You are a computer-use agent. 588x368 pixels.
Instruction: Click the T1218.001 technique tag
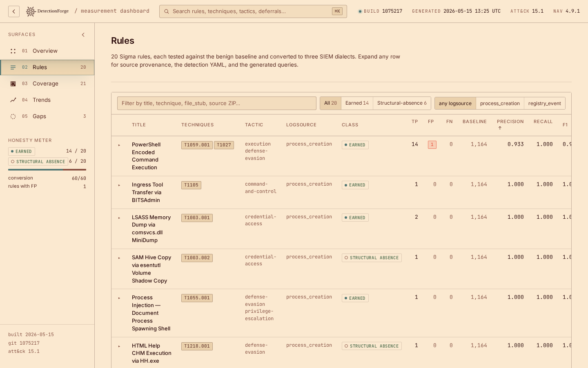[x=197, y=346]
